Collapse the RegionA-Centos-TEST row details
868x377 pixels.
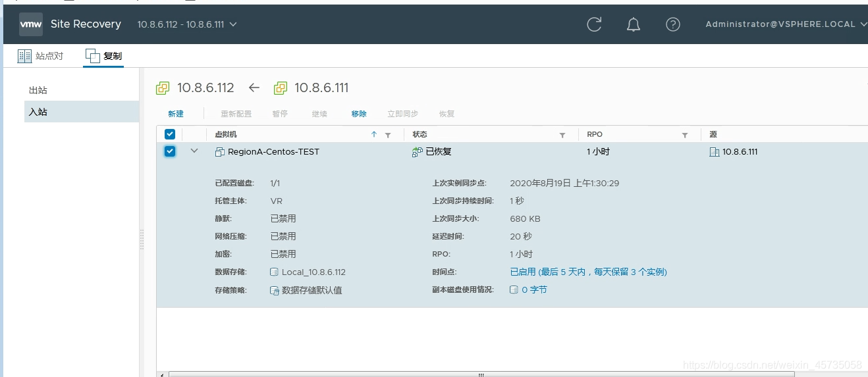click(194, 151)
